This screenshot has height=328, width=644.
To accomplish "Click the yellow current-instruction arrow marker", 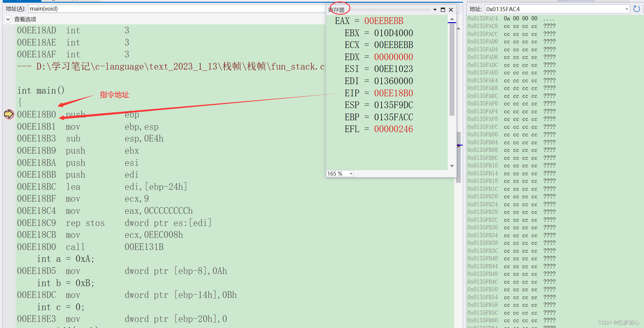I will coord(9,114).
